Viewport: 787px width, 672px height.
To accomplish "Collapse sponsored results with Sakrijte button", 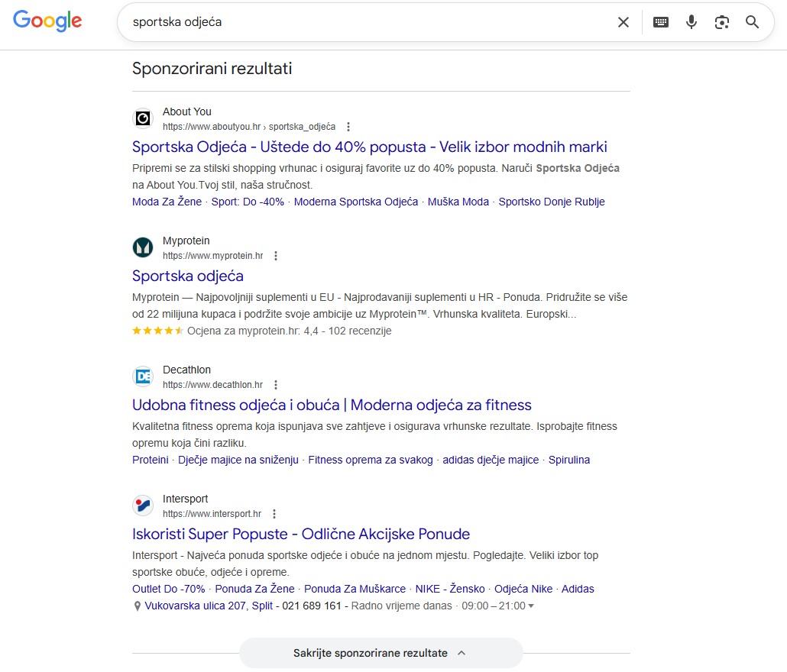I will 381,653.
